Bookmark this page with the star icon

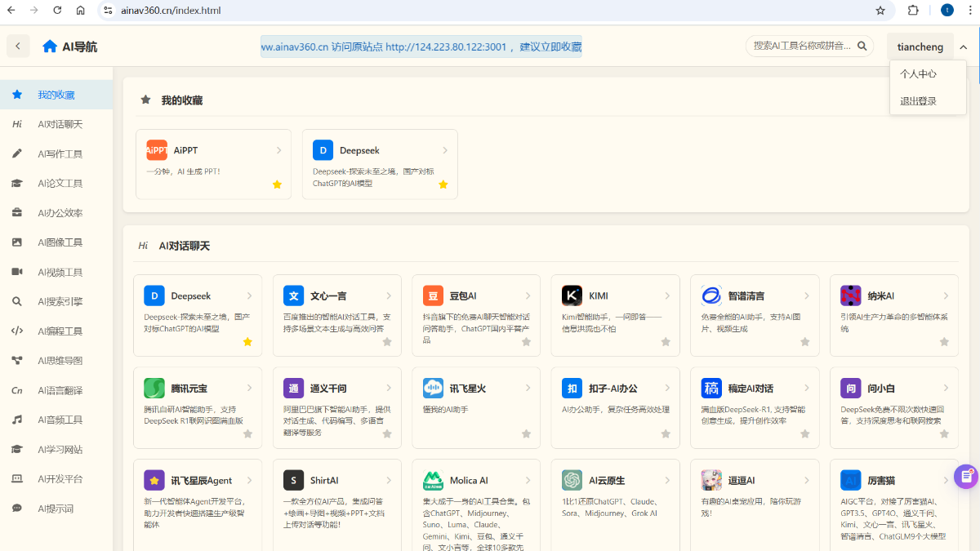[x=880, y=11]
